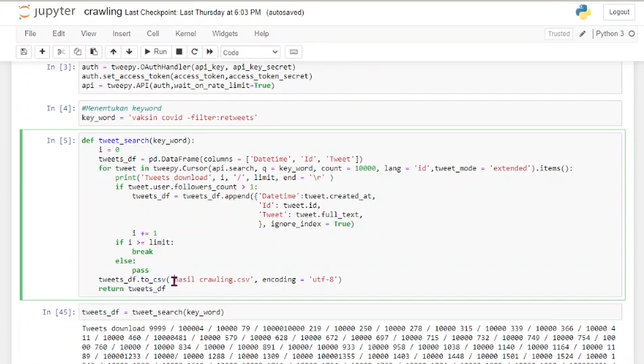Viewport: 644px width, 364px height.
Task: Insert a cell below with the plus icon
Action: coord(42,52)
